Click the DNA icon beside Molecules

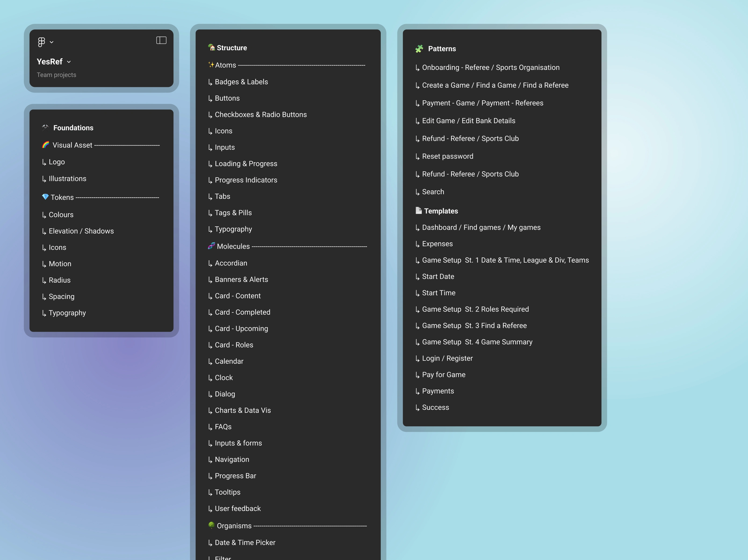(211, 246)
